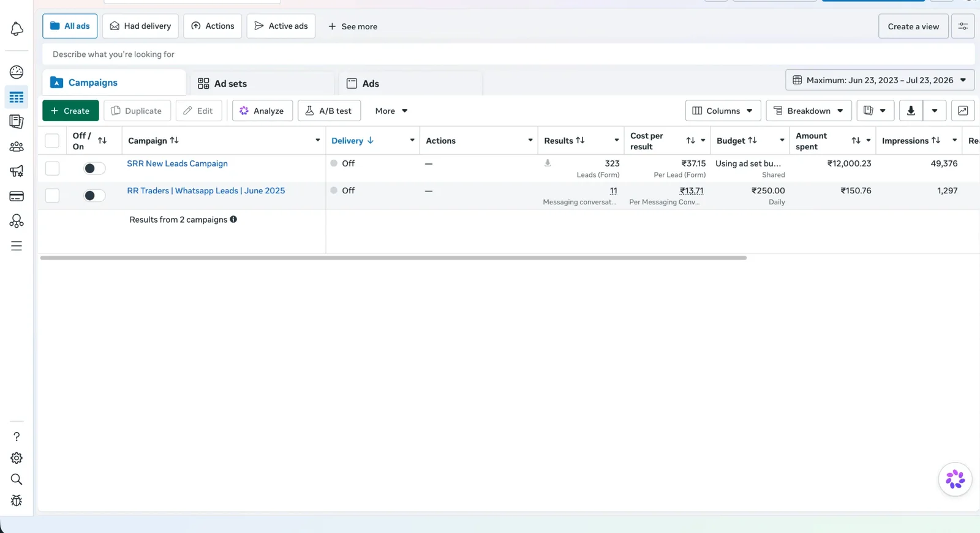Select the Had delivery view
The width and height of the screenshot is (980, 533).
(x=140, y=26)
